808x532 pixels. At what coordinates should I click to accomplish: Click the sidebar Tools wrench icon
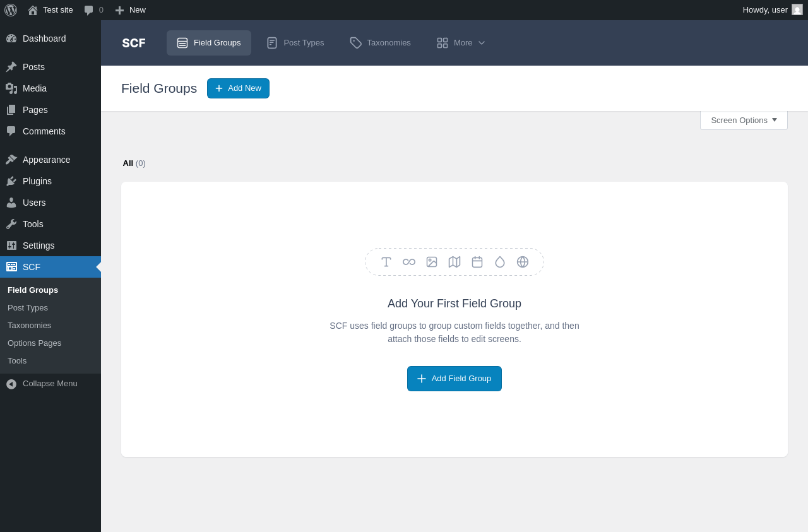(11, 224)
